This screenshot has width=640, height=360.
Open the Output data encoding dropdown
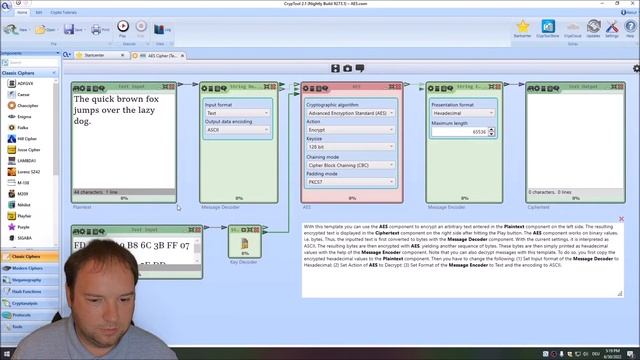[x=237, y=130]
